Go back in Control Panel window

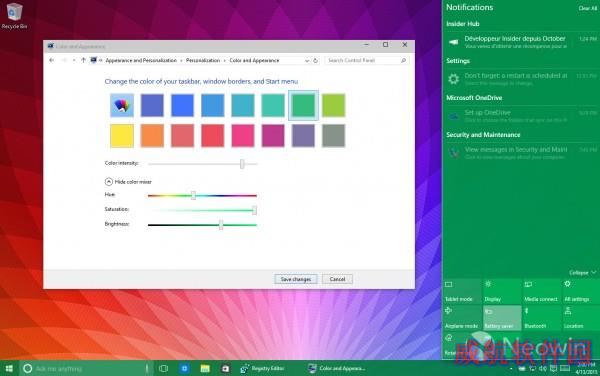tap(52, 60)
